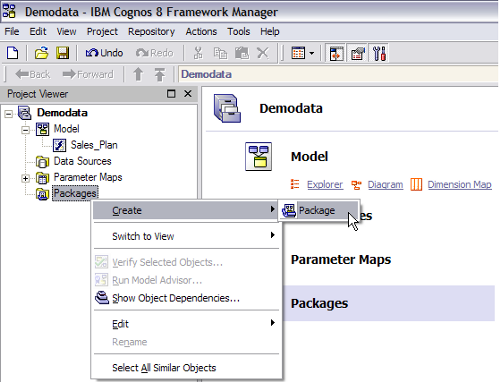The height and width of the screenshot is (382, 500).
Task: Choose Show Object Dependencies
Action: pos(186,298)
